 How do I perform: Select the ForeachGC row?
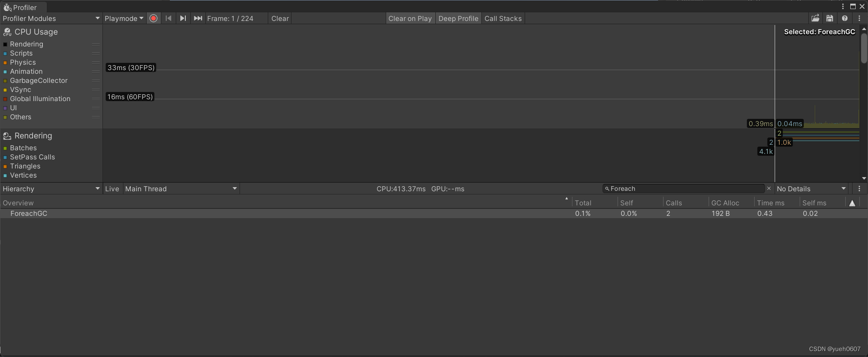(434, 214)
